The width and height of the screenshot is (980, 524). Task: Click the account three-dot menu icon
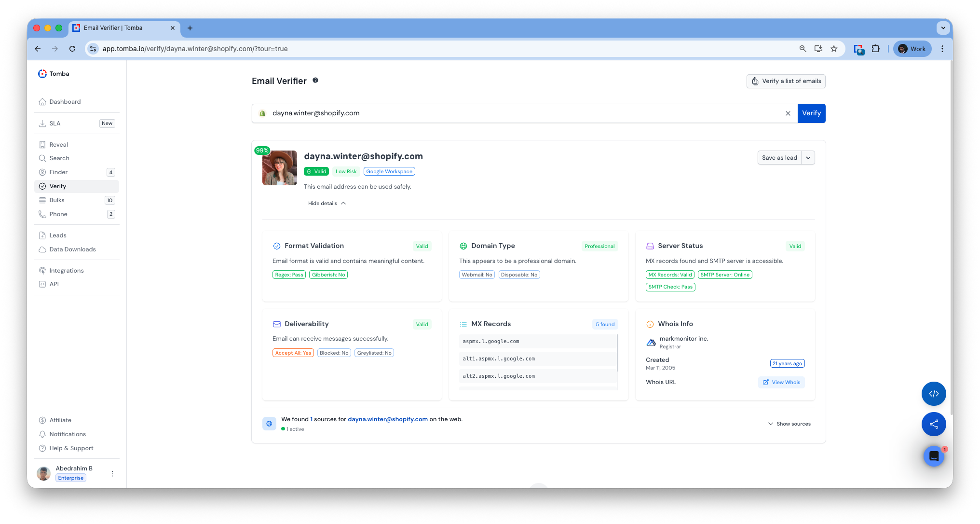pos(112,474)
